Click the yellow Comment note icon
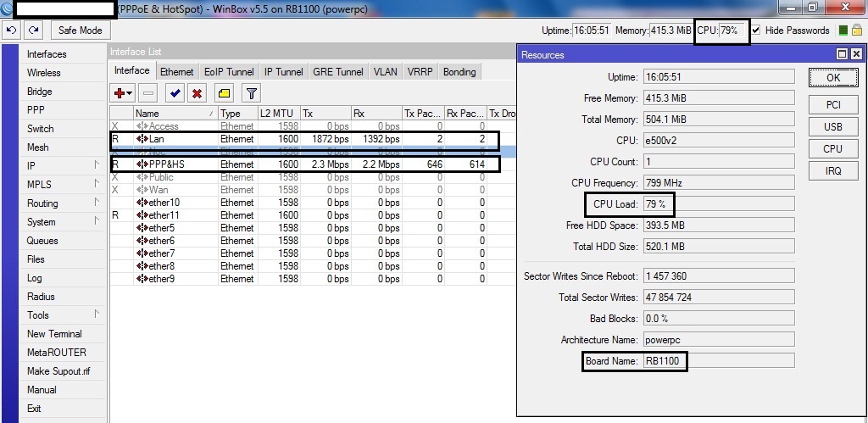This screenshot has width=868, height=423. click(x=224, y=93)
